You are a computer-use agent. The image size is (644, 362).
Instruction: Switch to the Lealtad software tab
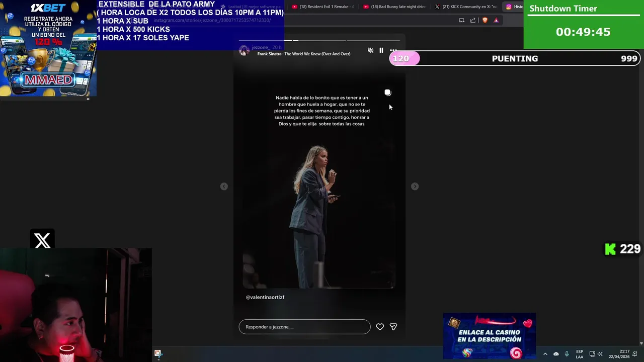point(252,7)
